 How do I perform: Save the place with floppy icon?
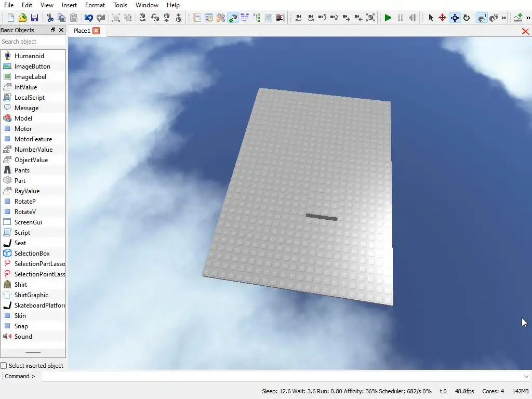point(34,18)
